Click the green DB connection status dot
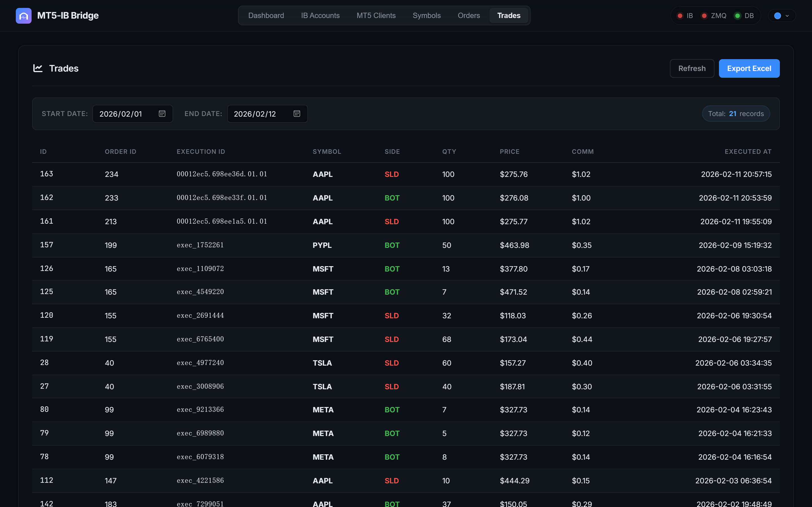Image resolution: width=812 pixels, height=507 pixels. 737,15
